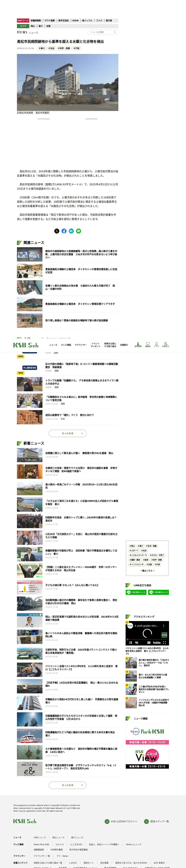Open テレビ番組 in sticky navigation
This screenshot has width=186, height=868.
pos(66,345)
